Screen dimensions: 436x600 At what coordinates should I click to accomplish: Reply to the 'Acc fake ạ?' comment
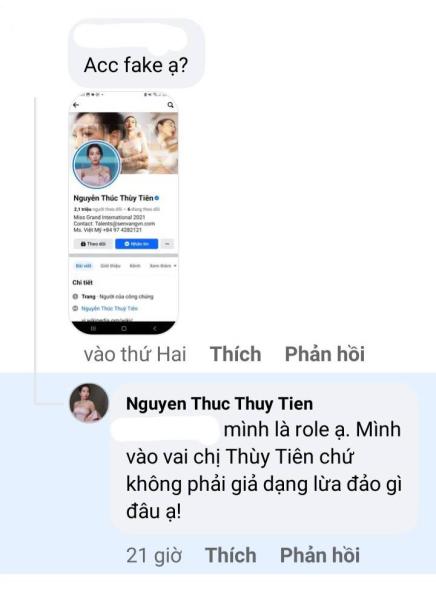325,354
